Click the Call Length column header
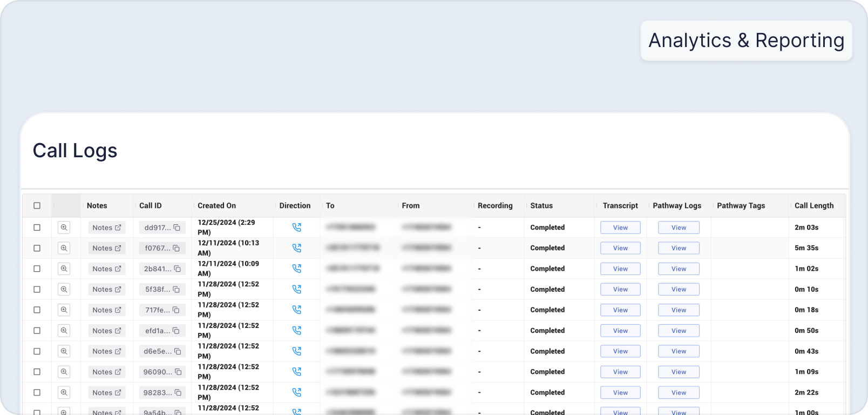The height and width of the screenshot is (415, 868). pos(814,206)
